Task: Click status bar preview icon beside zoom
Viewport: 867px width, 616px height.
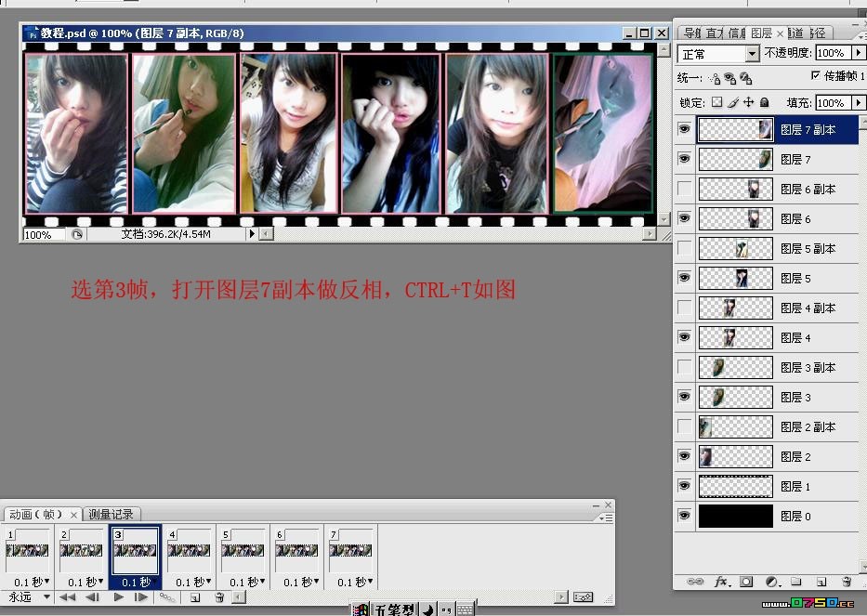Action: point(77,234)
